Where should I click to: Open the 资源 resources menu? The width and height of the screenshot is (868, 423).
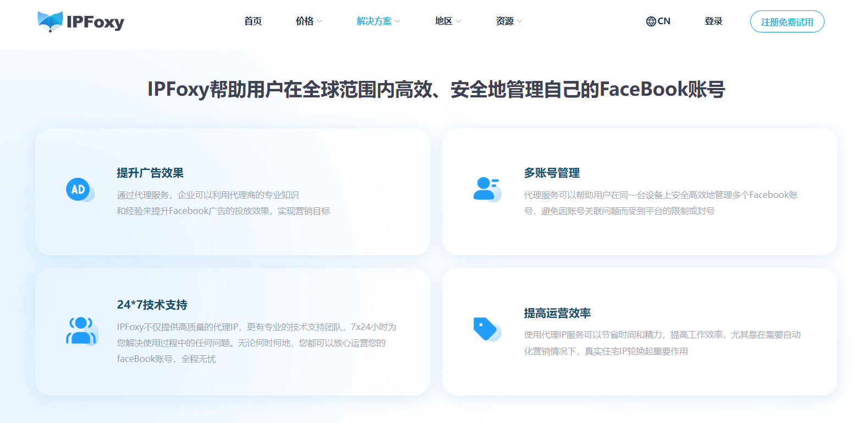504,21
